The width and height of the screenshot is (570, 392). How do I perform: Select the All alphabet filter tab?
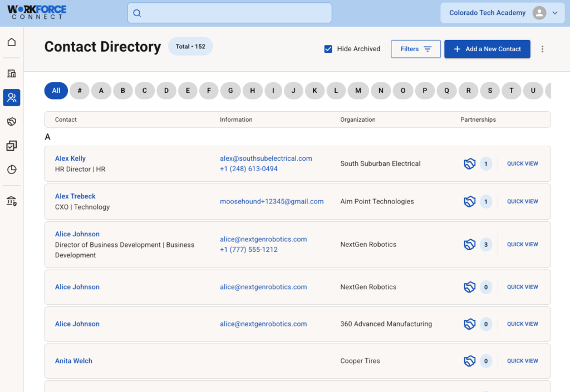click(56, 91)
